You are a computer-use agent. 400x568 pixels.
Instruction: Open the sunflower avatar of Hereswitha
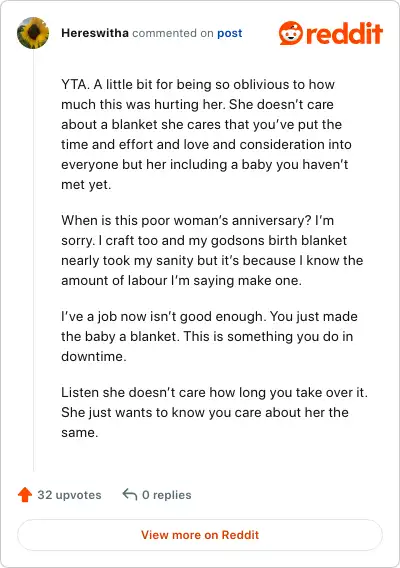[33, 33]
